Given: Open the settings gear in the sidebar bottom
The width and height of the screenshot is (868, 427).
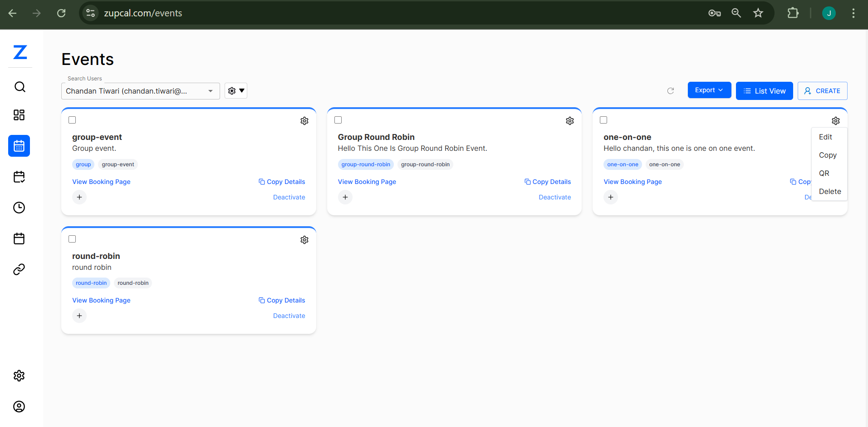Looking at the screenshot, I should click(19, 376).
